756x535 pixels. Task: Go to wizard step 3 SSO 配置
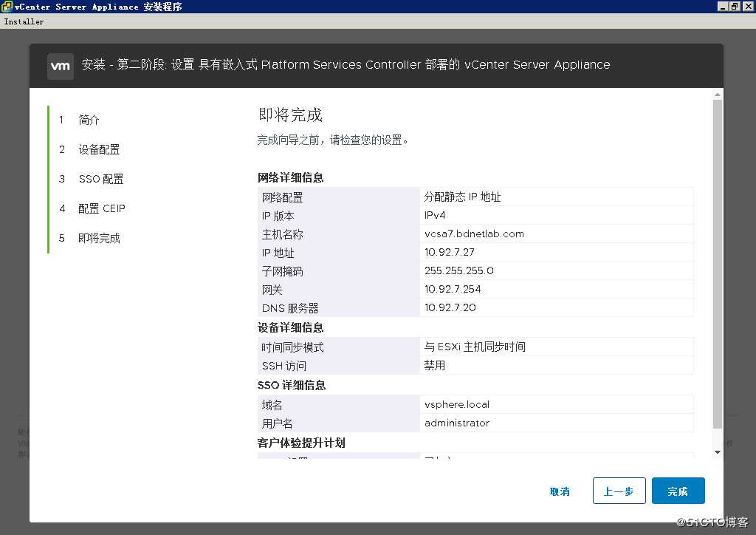coord(100,179)
